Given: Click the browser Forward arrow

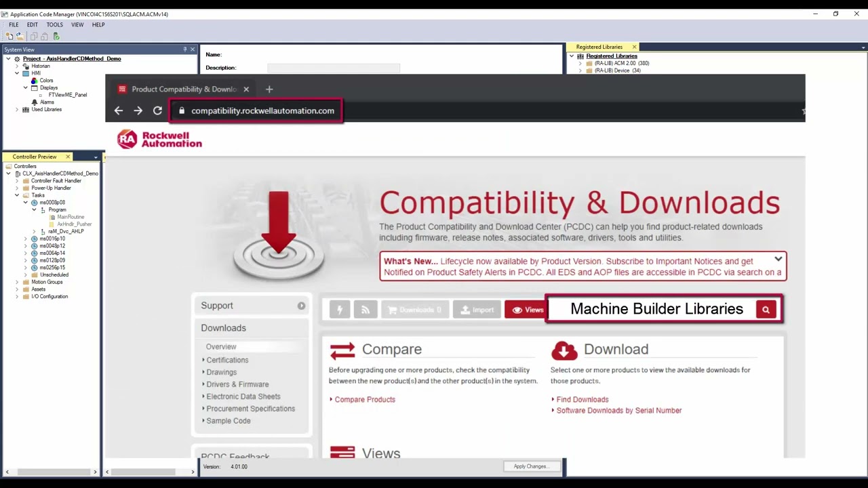Looking at the screenshot, I should click(x=138, y=110).
